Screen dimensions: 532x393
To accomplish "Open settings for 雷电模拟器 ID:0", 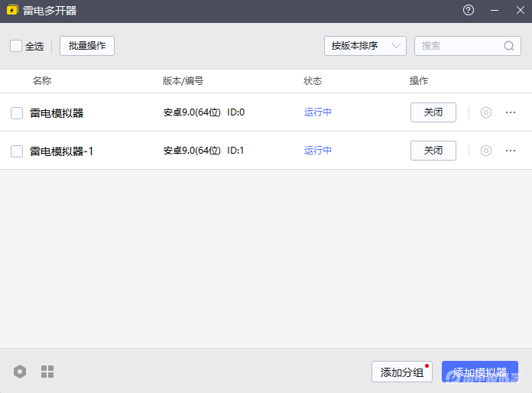I will click(x=486, y=112).
